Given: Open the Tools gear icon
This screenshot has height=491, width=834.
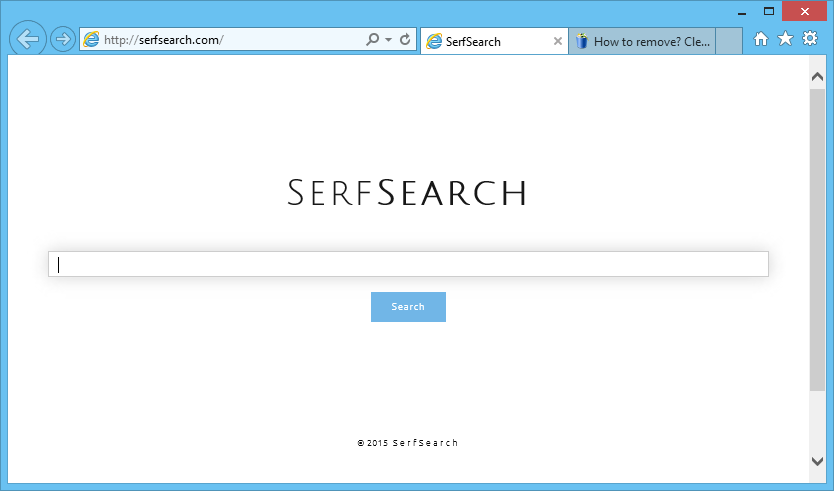Looking at the screenshot, I should (x=810, y=38).
